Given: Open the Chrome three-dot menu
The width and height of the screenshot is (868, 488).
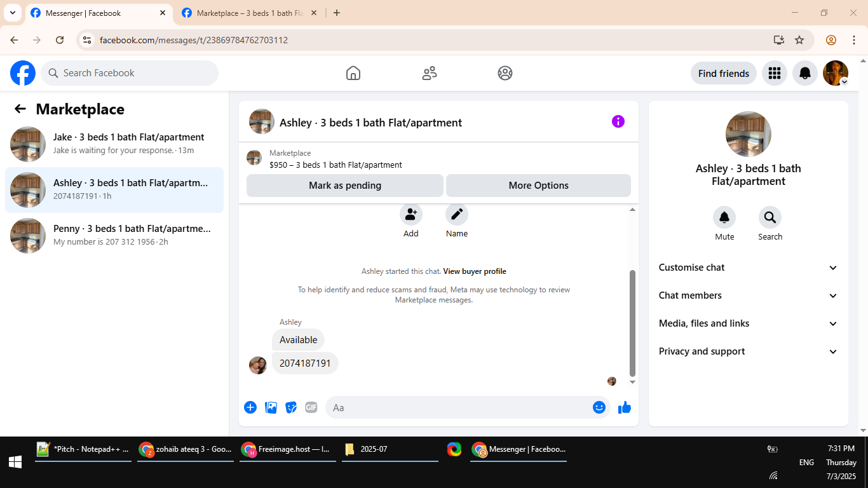Looking at the screenshot, I should pos(854,40).
